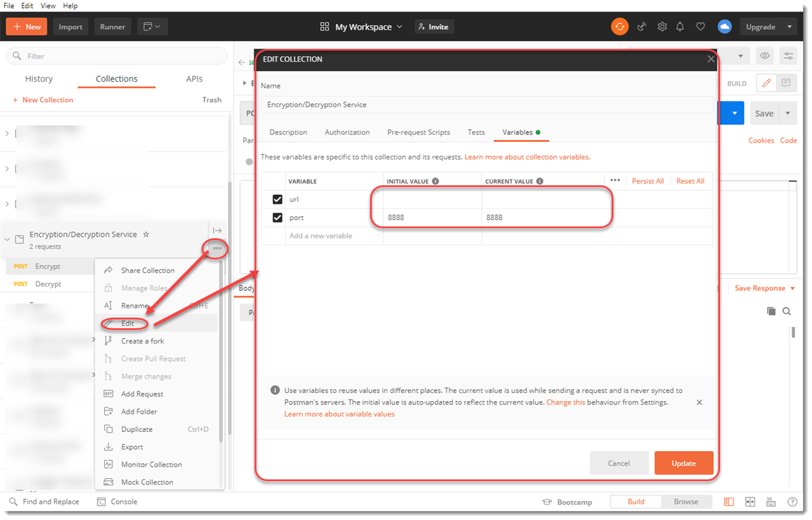Open the new window dropdown in header
The height and width of the screenshot is (520, 812).
152,26
